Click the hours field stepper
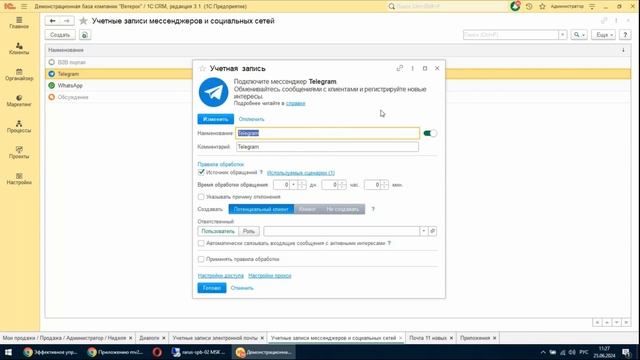640x360 pixels. pos(342,185)
